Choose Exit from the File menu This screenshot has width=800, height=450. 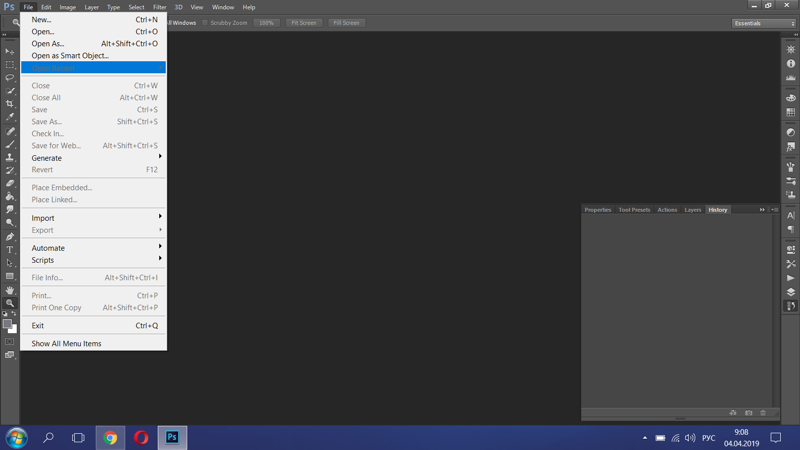[x=94, y=326]
